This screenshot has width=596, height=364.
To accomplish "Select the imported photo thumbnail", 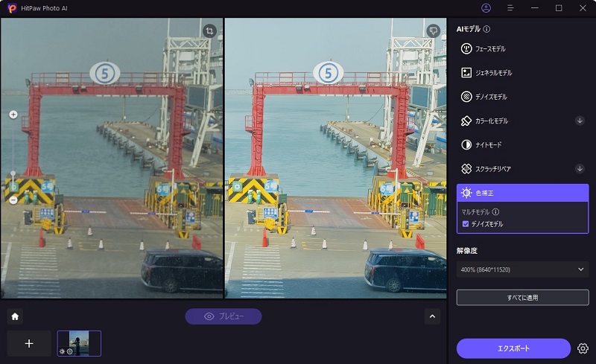I will (x=79, y=343).
